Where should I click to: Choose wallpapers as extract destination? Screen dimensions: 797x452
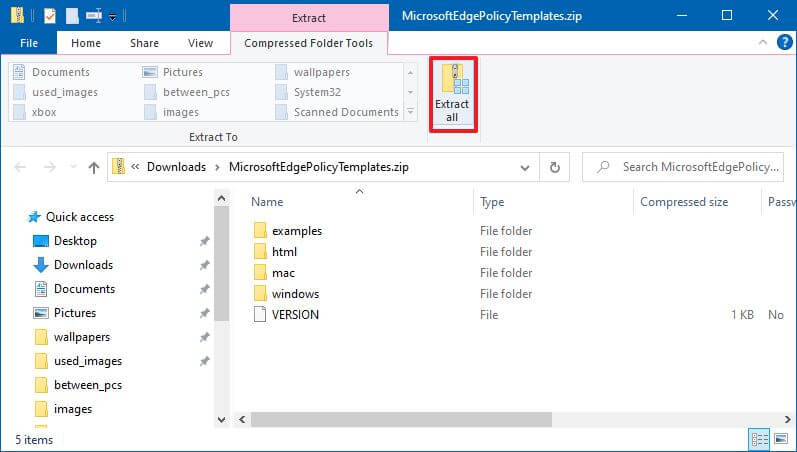coord(313,72)
